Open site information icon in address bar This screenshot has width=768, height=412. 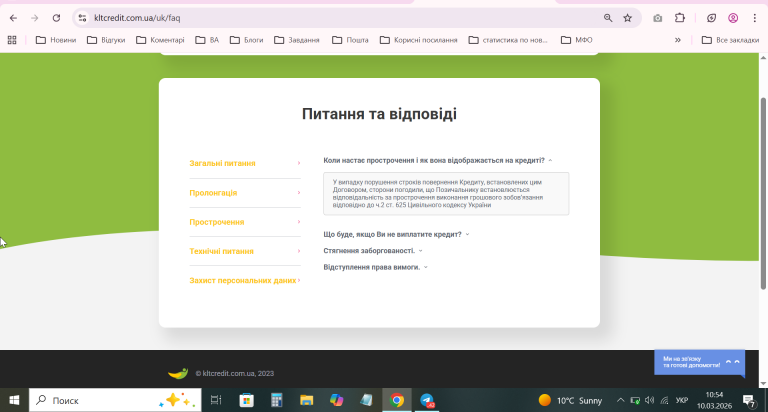tap(82, 18)
